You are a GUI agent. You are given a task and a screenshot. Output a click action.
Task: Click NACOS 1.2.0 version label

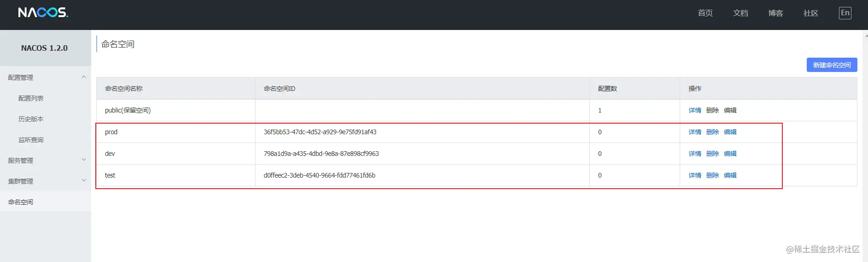point(44,48)
